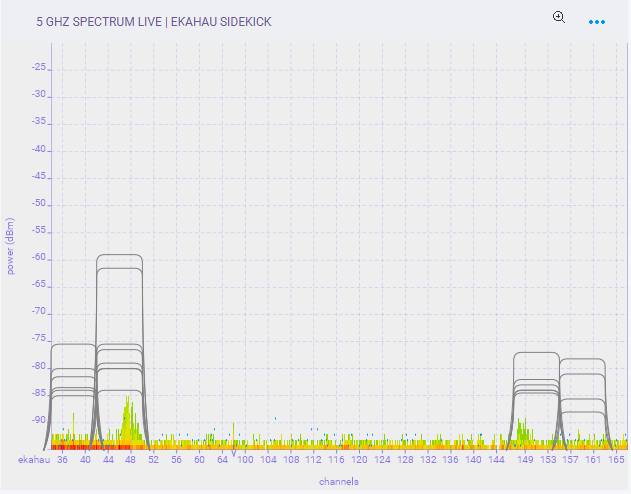Click channel 140 on the axis
The width and height of the screenshot is (631, 494).
coord(473,459)
